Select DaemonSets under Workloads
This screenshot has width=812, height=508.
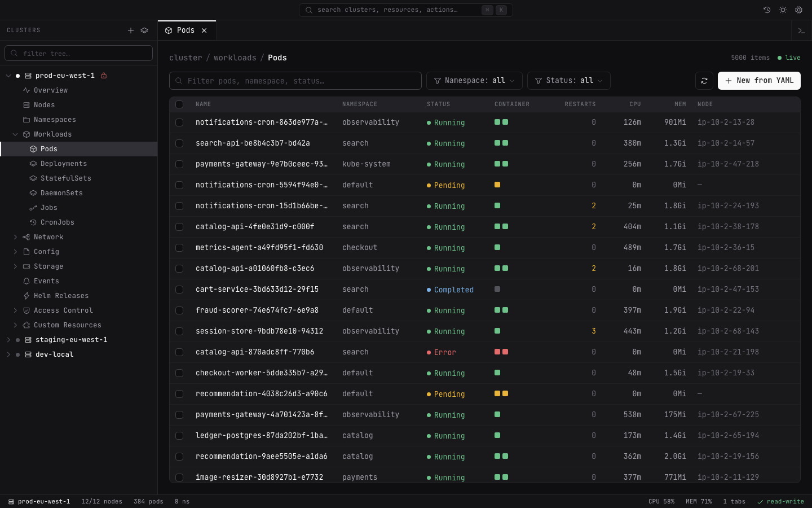(x=79, y=193)
